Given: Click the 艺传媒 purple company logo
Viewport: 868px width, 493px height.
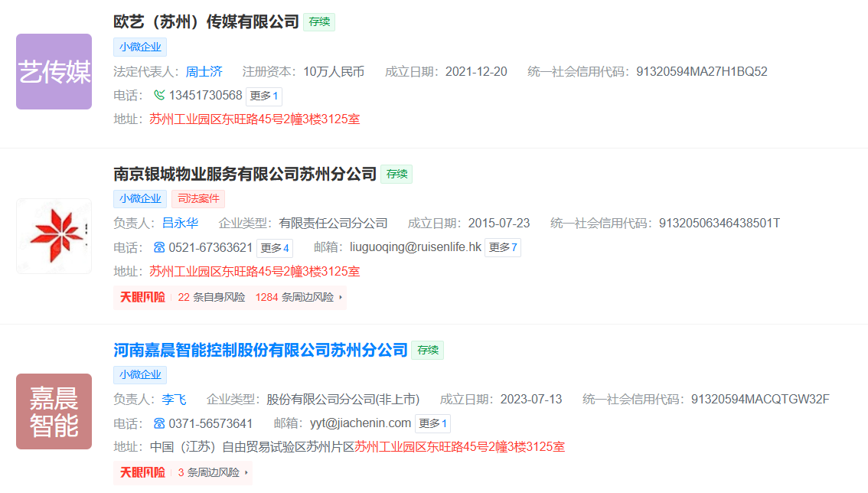Looking at the screenshot, I should point(54,71).
